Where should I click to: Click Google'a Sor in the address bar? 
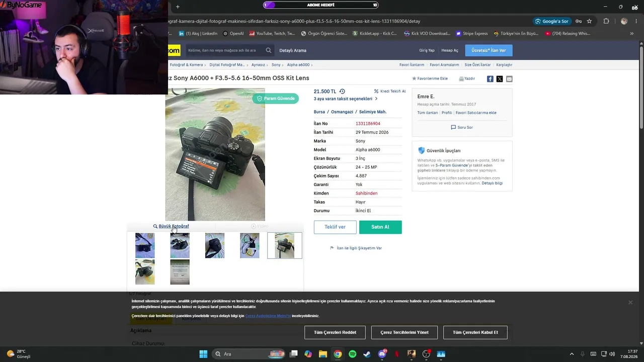(552, 21)
